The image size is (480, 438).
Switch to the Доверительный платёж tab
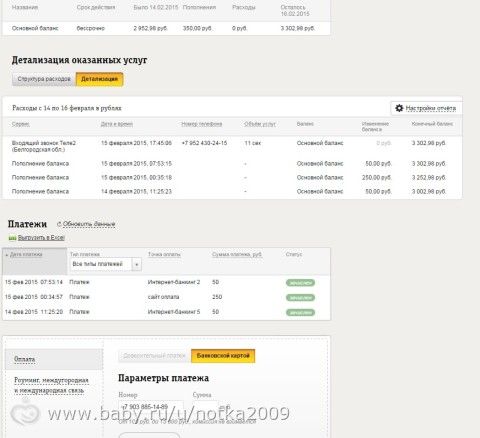pos(154,356)
